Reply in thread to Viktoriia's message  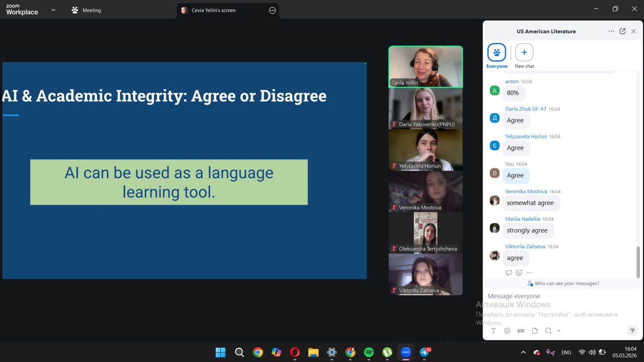(x=509, y=273)
